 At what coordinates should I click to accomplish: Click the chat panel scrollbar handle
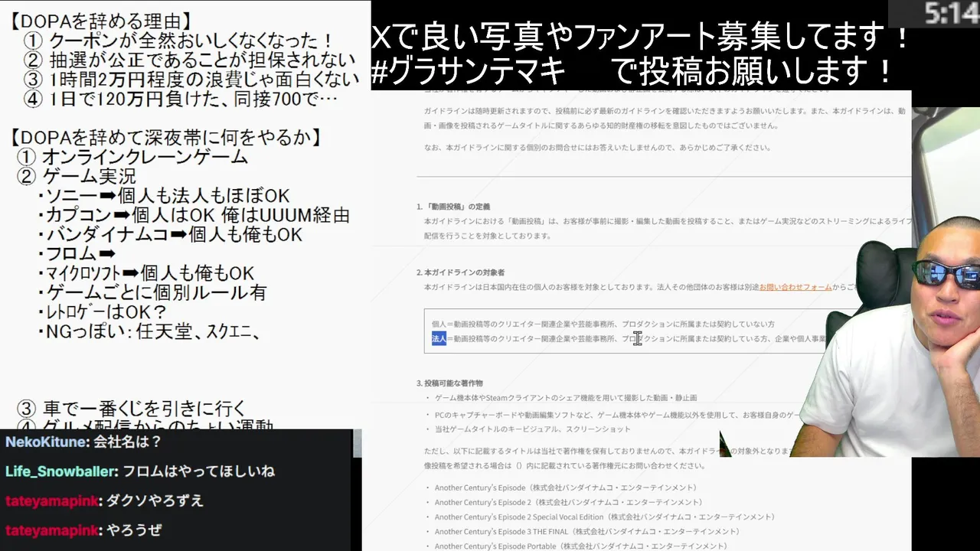point(357,444)
